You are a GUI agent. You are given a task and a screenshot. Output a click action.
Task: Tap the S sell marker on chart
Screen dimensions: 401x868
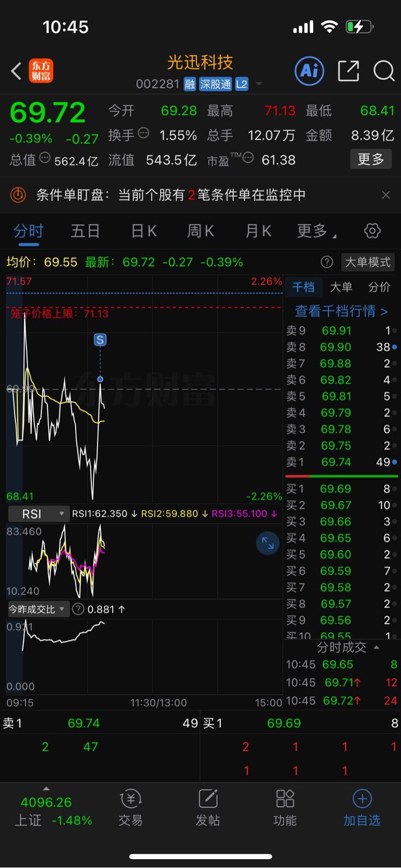[100, 340]
